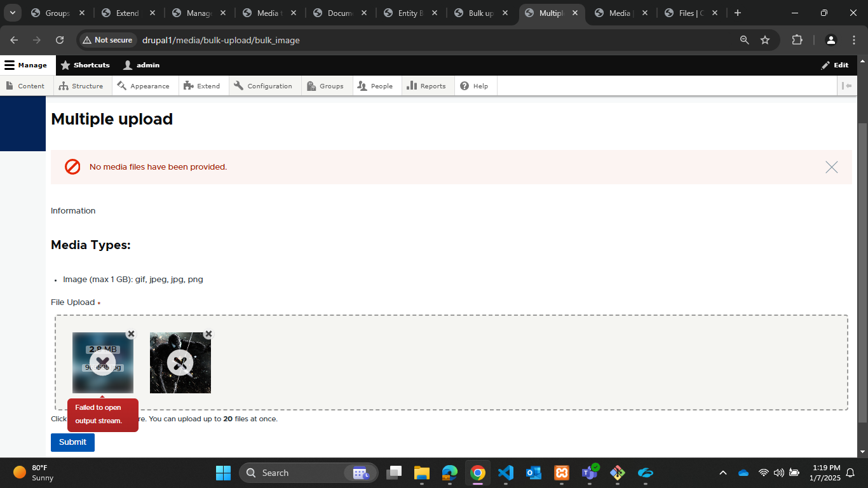Open the Shortcuts star menu
Viewport: 868px width, 488px height.
point(85,65)
